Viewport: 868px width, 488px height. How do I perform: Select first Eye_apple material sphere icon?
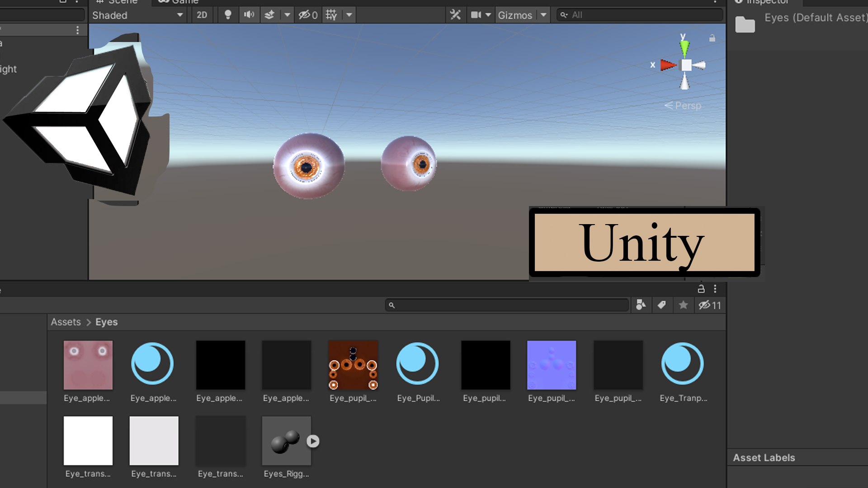pyautogui.click(x=152, y=364)
